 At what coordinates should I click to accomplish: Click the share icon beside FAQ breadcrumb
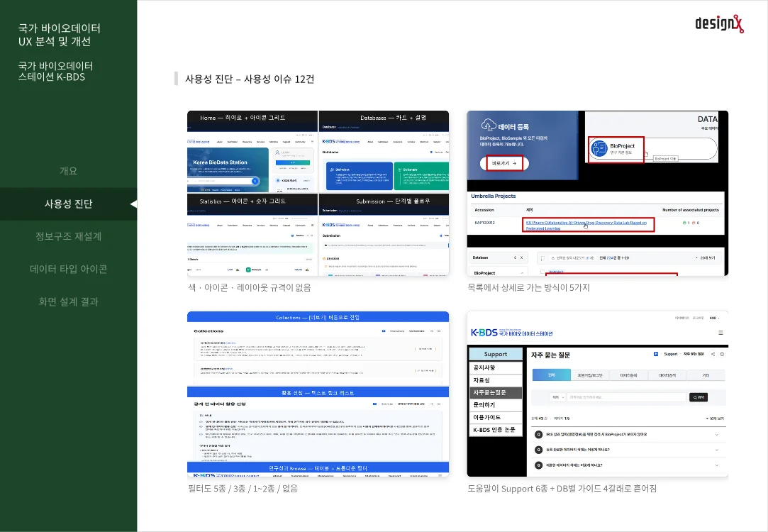pyautogui.click(x=713, y=354)
